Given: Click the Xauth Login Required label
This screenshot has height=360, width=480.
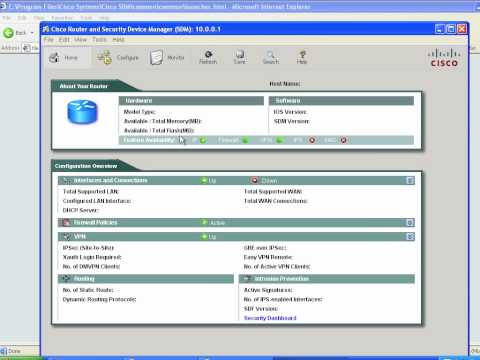Looking at the screenshot, I should click(92, 257).
